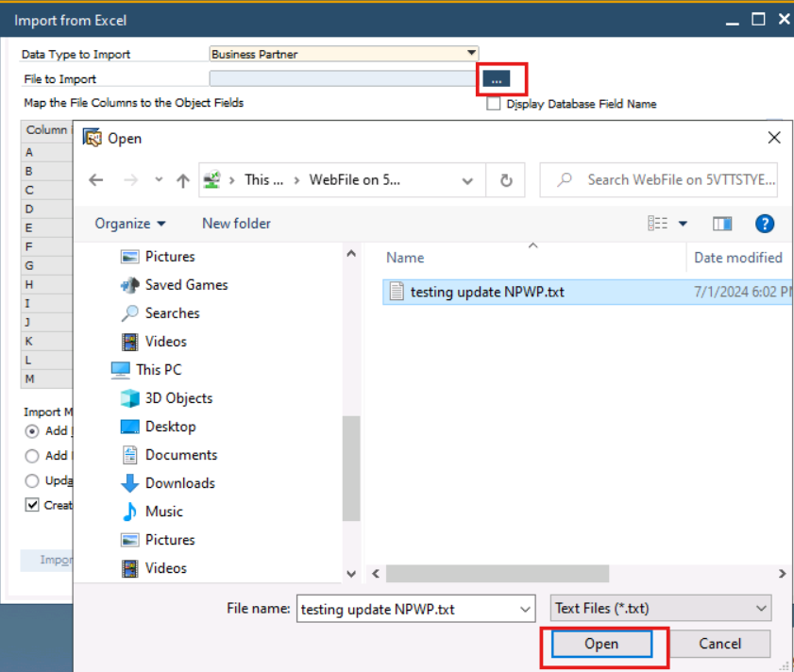Open the Data Type to Import dropdown
The height and width of the screenshot is (672, 794).
471,53
